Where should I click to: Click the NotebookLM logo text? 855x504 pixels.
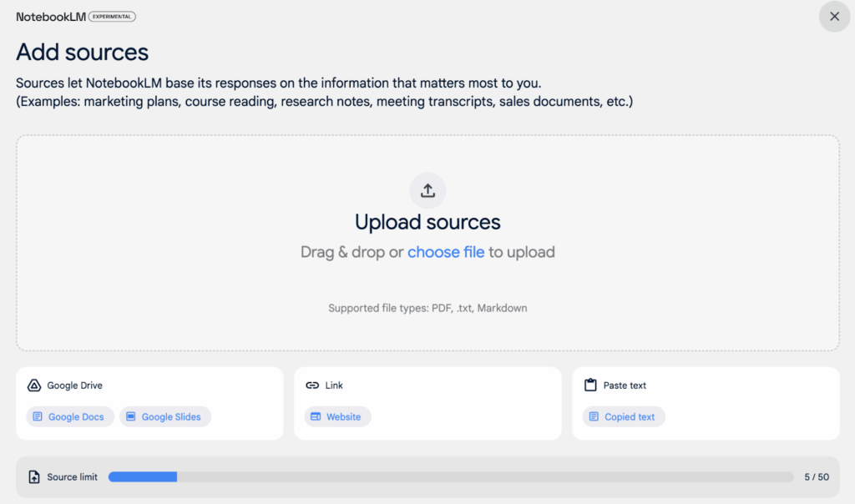[x=50, y=17]
